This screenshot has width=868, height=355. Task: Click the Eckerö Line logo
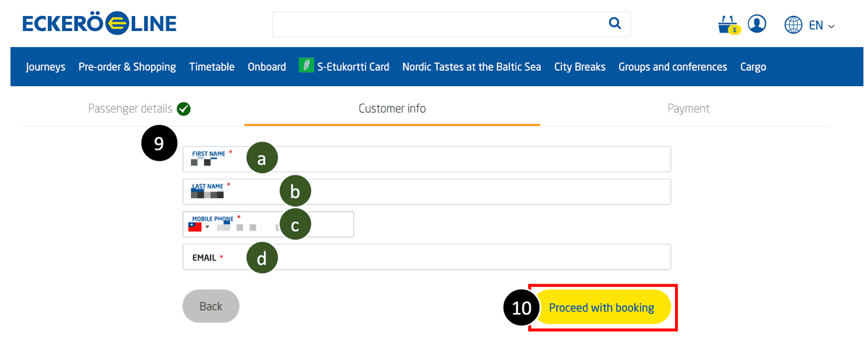(x=100, y=24)
